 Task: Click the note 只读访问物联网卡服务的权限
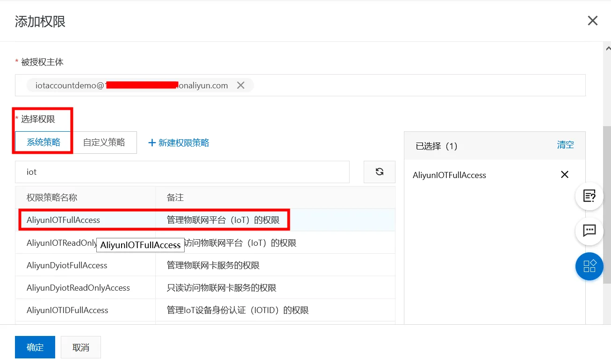click(222, 288)
